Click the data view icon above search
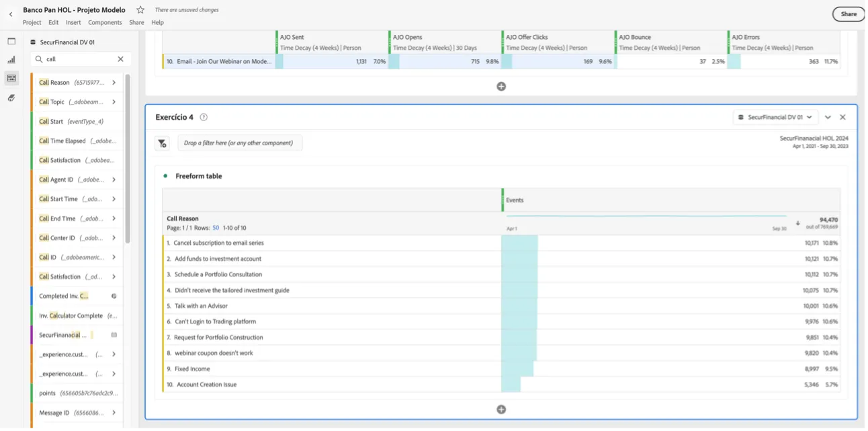 (33, 42)
